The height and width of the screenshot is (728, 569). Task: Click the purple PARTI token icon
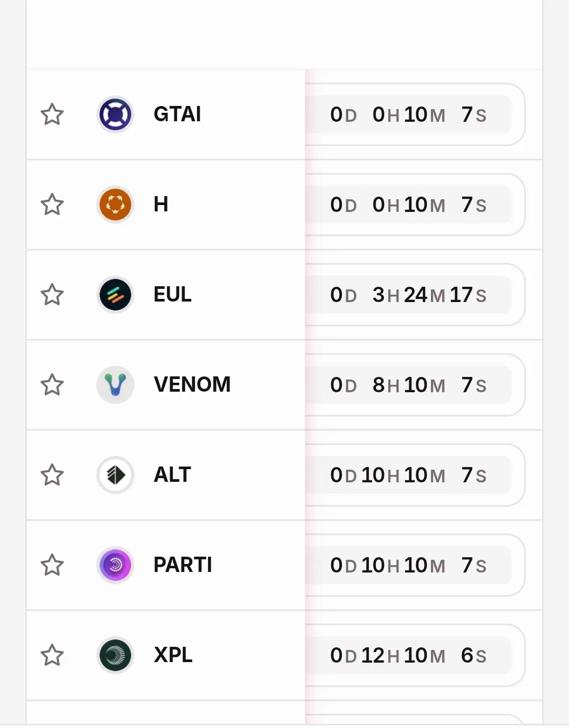pos(115,565)
